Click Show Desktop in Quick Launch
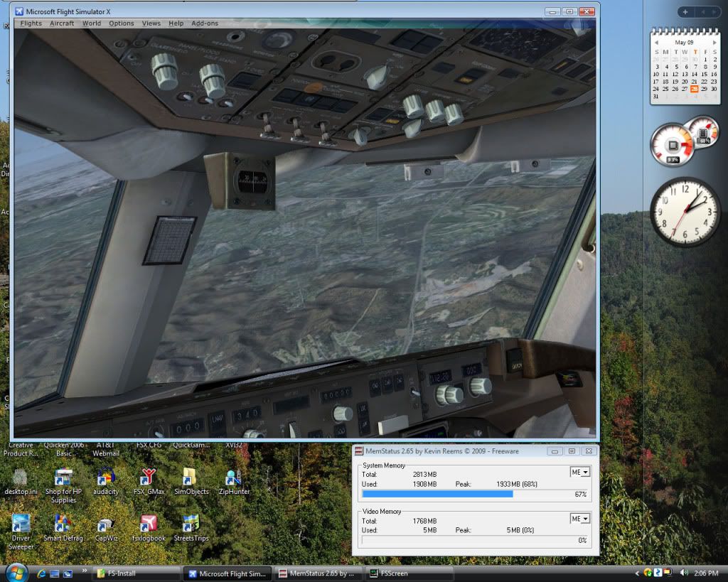Screen dimensions: 728x582 (54, 573)
